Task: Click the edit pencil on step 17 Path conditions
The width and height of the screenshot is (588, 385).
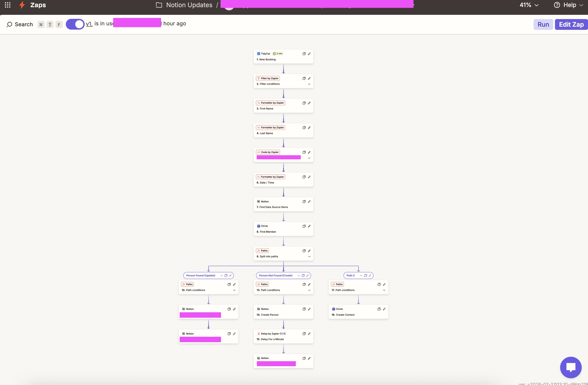Action: click(384, 284)
